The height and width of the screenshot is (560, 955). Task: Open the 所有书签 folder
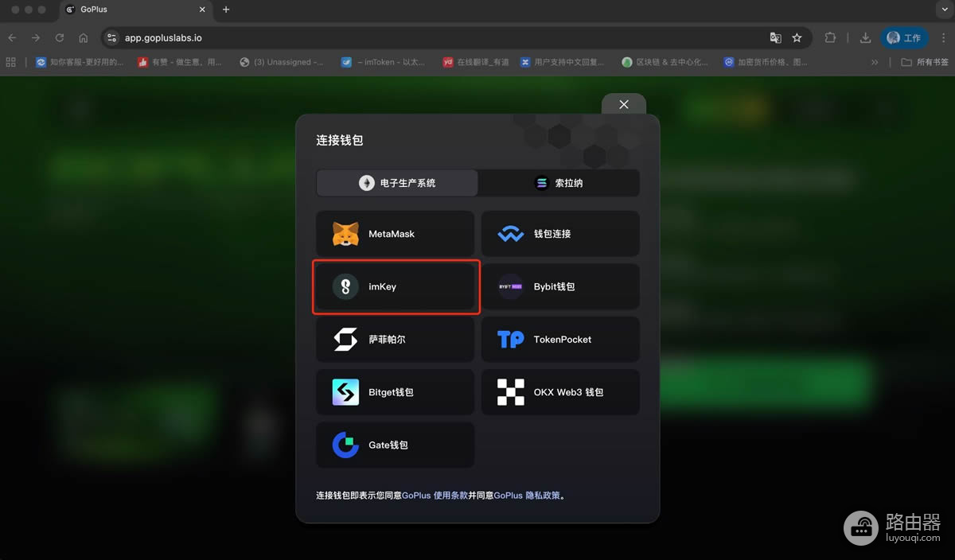tap(925, 62)
